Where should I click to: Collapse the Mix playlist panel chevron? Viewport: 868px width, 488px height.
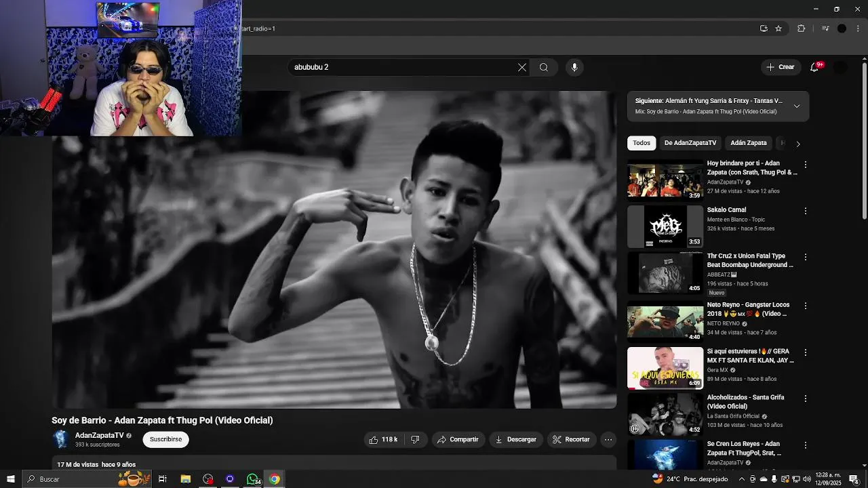[797, 106]
